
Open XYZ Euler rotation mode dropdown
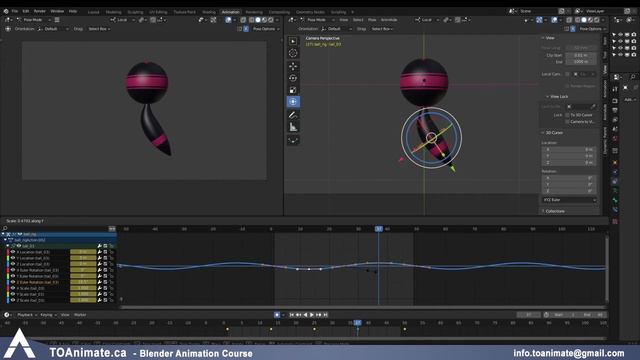569,200
